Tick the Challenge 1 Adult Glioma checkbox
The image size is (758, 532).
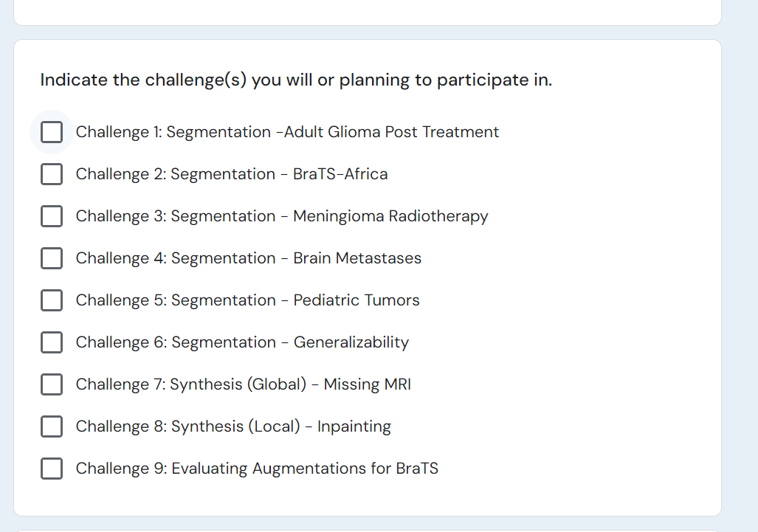pos(52,132)
